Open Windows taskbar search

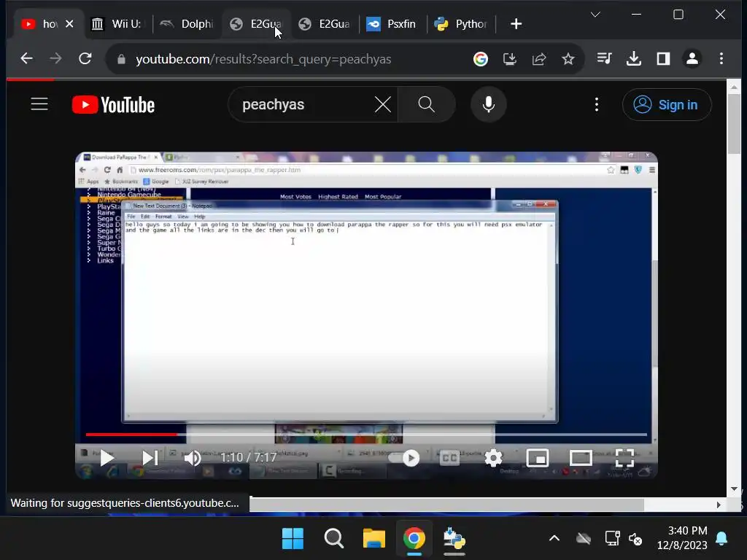pyautogui.click(x=333, y=539)
